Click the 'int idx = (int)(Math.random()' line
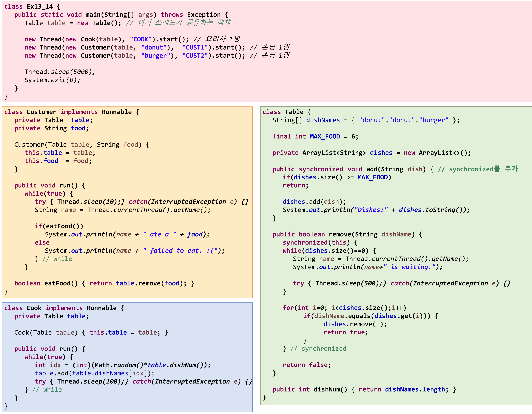This screenshot has height=414, width=532. [x=123, y=365]
